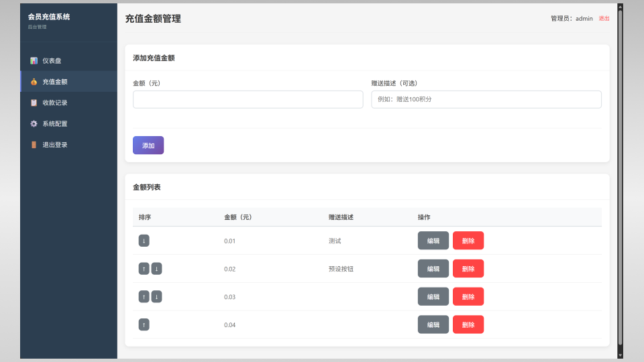Move the 0.03 row down with arrow
The image size is (644, 362).
pyautogui.click(x=156, y=297)
